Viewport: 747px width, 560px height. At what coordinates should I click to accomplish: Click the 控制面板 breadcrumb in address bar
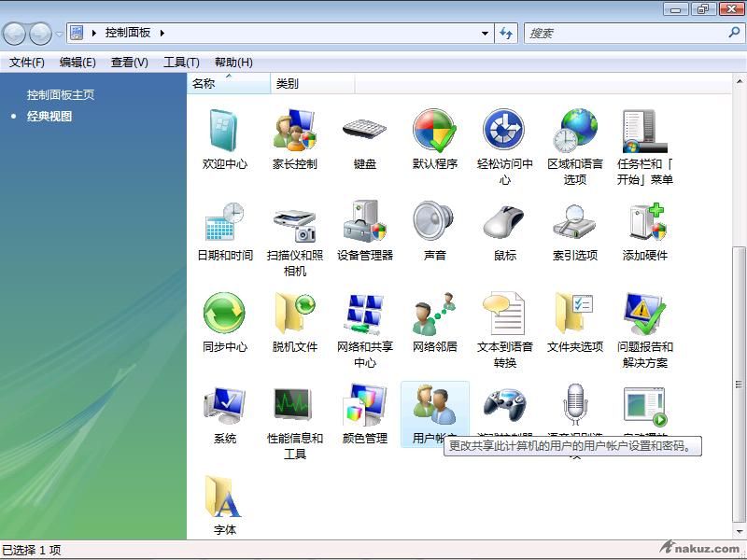click(128, 33)
